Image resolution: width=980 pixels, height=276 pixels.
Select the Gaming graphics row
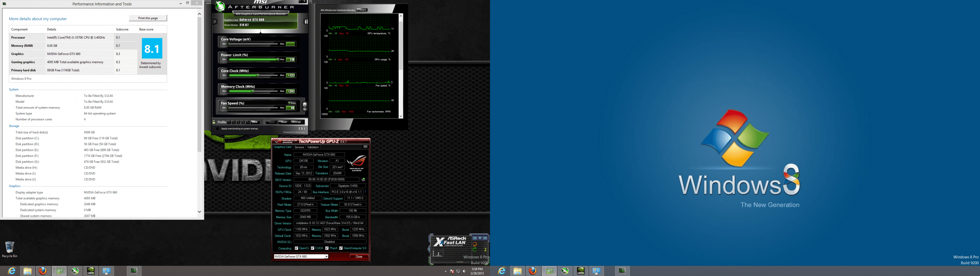click(x=73, y=62)
